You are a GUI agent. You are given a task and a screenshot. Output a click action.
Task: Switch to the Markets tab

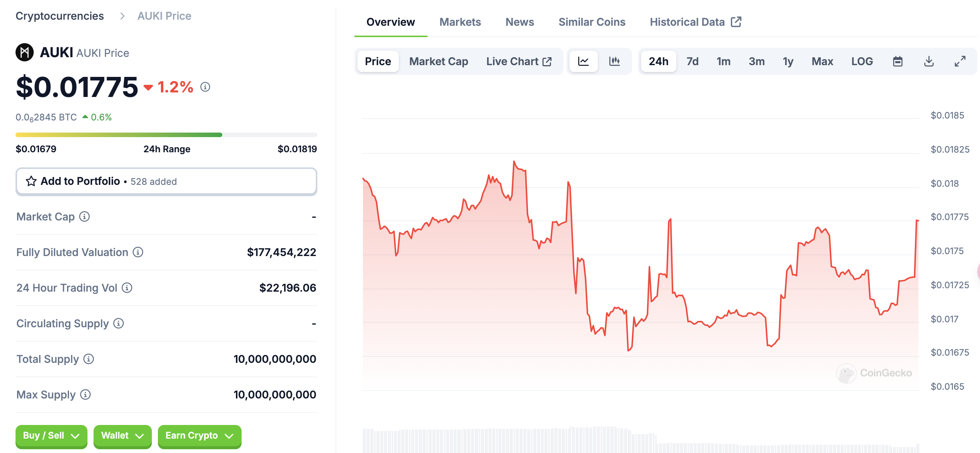coord(460,22)
